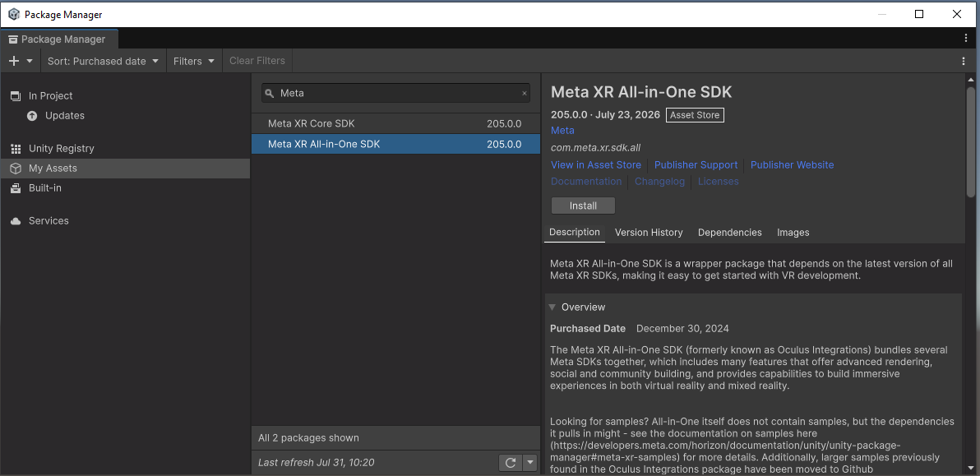Switch to the Dependencies tab
The height and width of the screenshot is (476, 980).
(x=729, y=233)
